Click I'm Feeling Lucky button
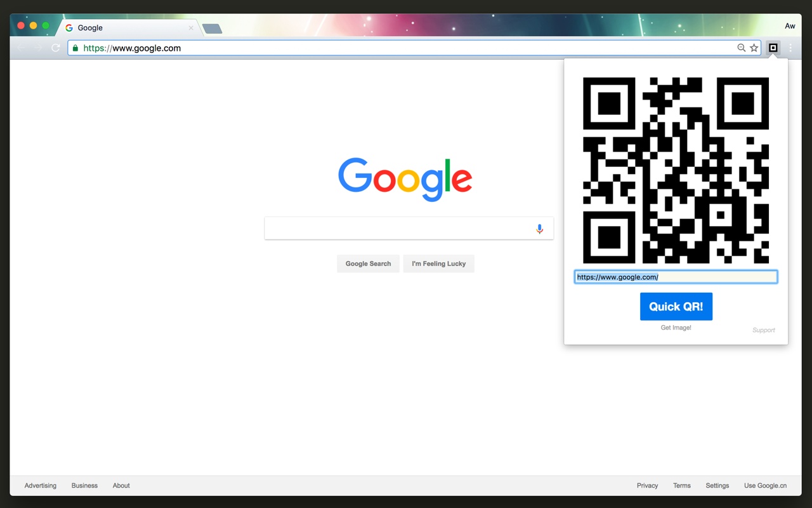 coord(439,264)
